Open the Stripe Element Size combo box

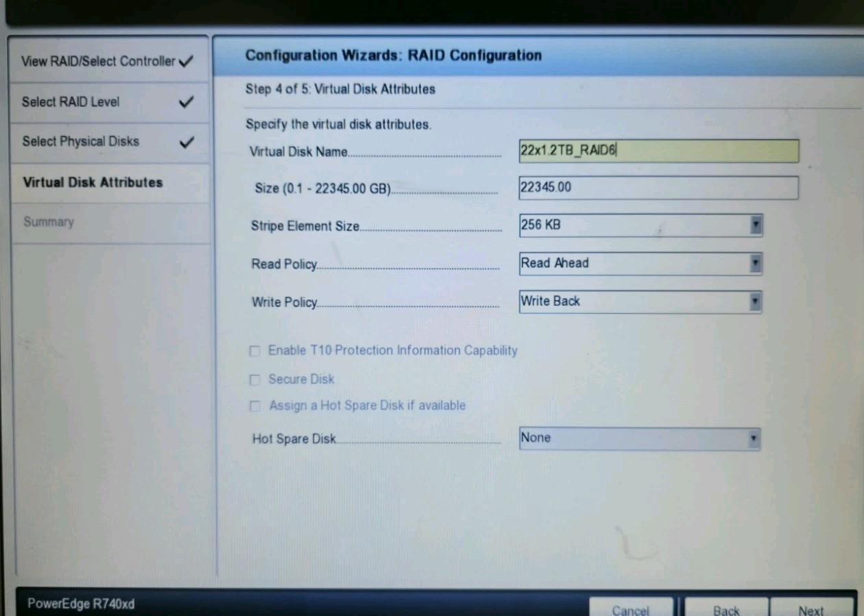638,225
